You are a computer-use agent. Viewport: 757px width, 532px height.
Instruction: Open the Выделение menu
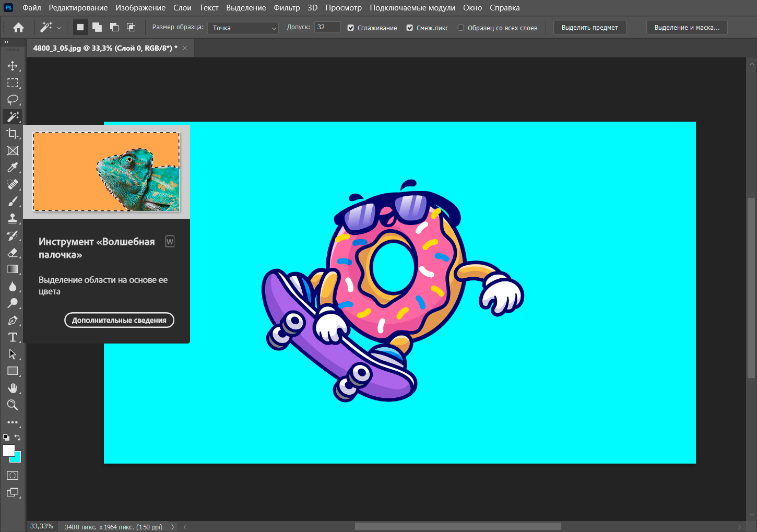[246, 8]
